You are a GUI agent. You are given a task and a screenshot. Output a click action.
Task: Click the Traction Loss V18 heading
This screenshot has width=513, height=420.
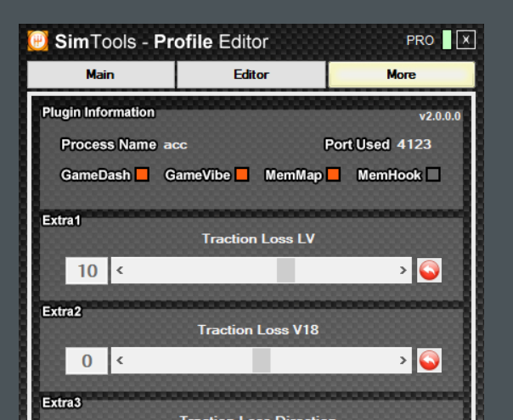258,330
